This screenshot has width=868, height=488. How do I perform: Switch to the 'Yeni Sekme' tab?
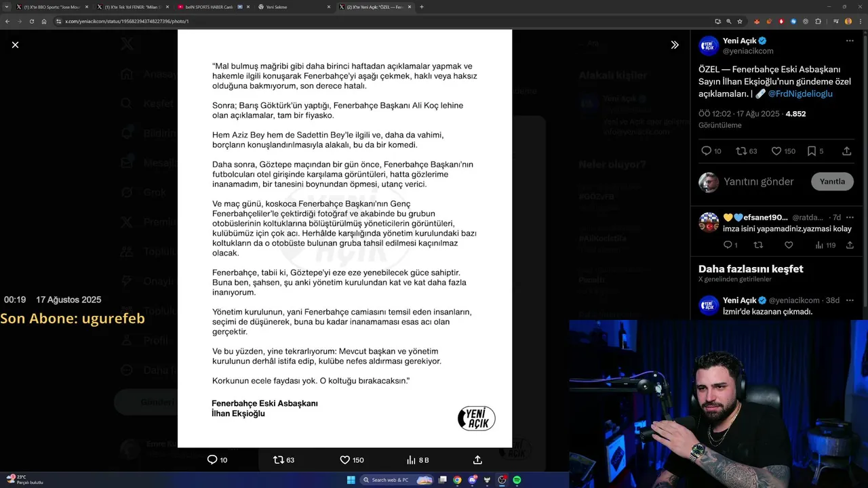293,7
